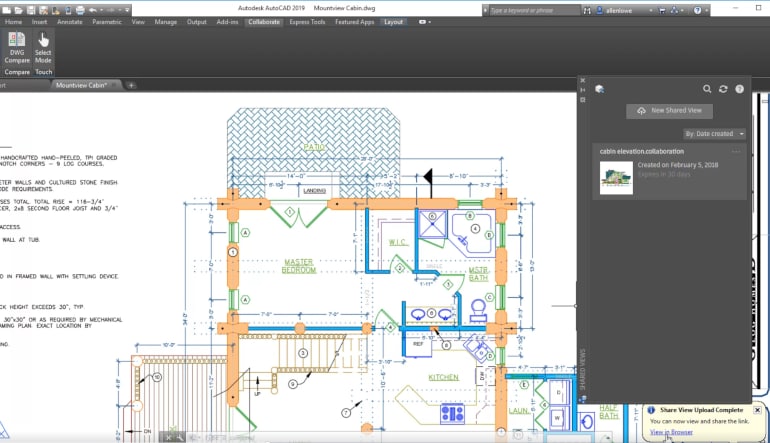Viewport: 770px width, 443px height.
Task: Expand the Help dropdown arrow in the title bar
Action: click(706, 10)
